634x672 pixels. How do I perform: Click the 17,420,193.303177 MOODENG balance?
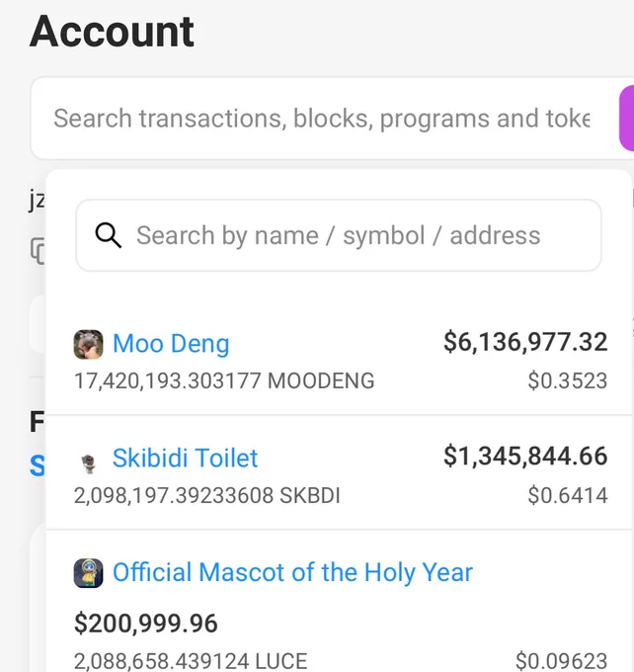click(224, 381)
